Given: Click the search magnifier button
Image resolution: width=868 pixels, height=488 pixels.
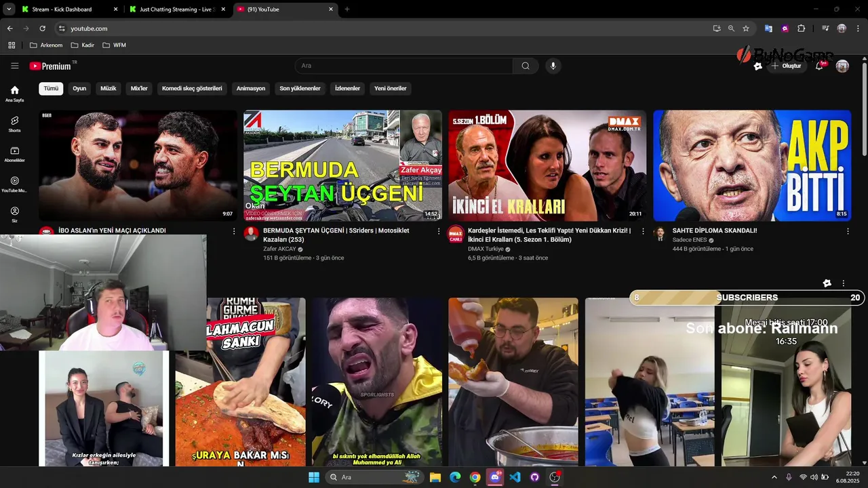Looking at the screenshot, I should click(x=526, y=66).
